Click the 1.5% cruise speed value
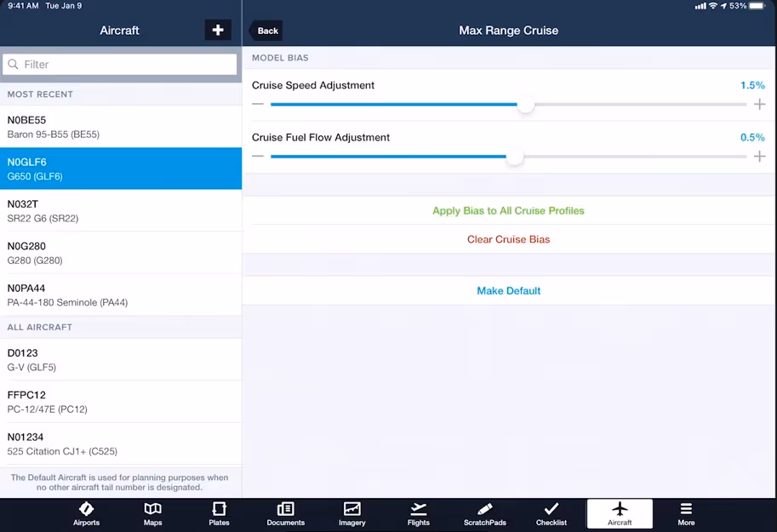Image resolution: width=777 pixels, height=532 pixels. (752, 85)
